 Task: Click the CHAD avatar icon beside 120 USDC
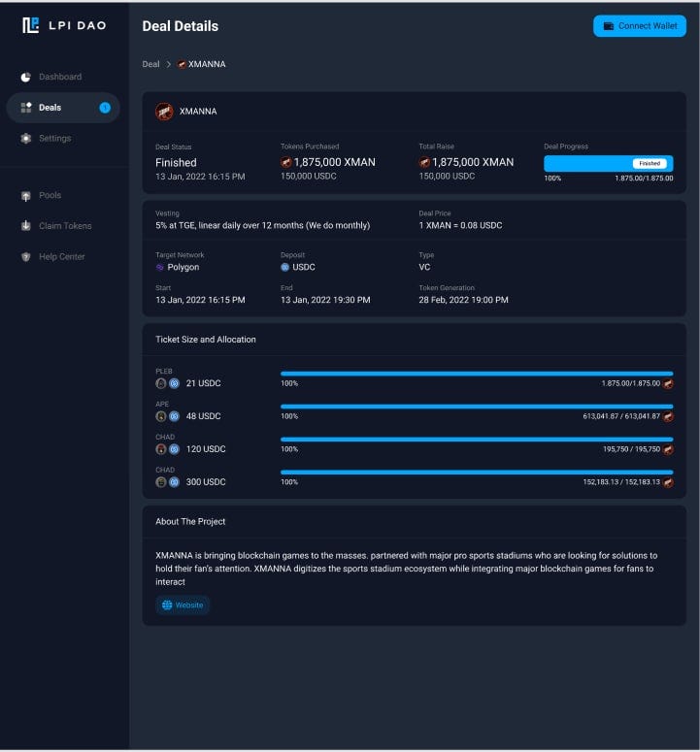click(x=161, y=449)
